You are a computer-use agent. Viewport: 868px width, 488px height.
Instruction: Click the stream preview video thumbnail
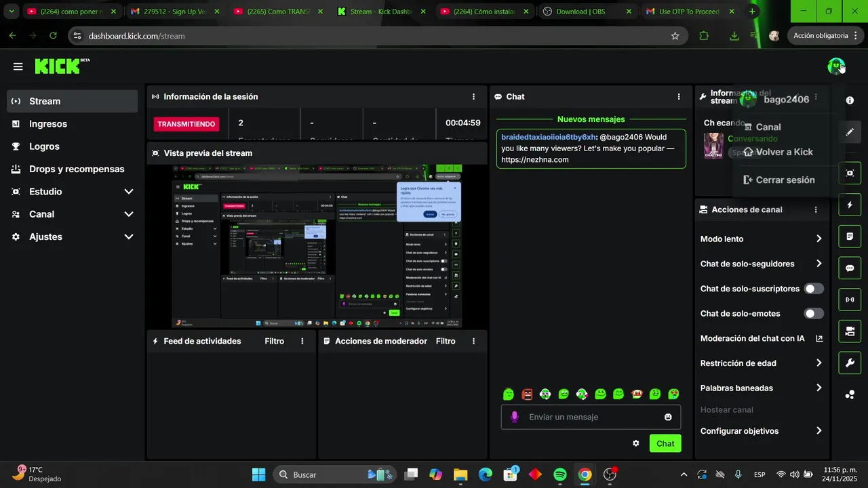tap(317, 247)
